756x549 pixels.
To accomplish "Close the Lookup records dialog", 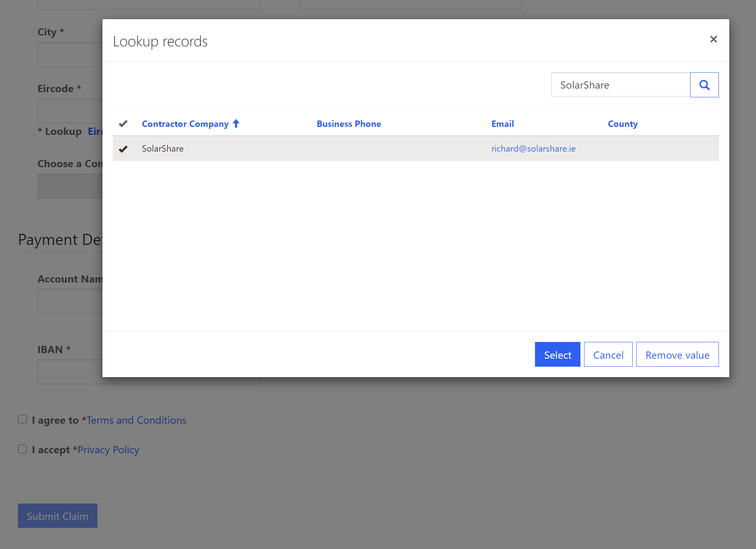I will coord(713,39).
